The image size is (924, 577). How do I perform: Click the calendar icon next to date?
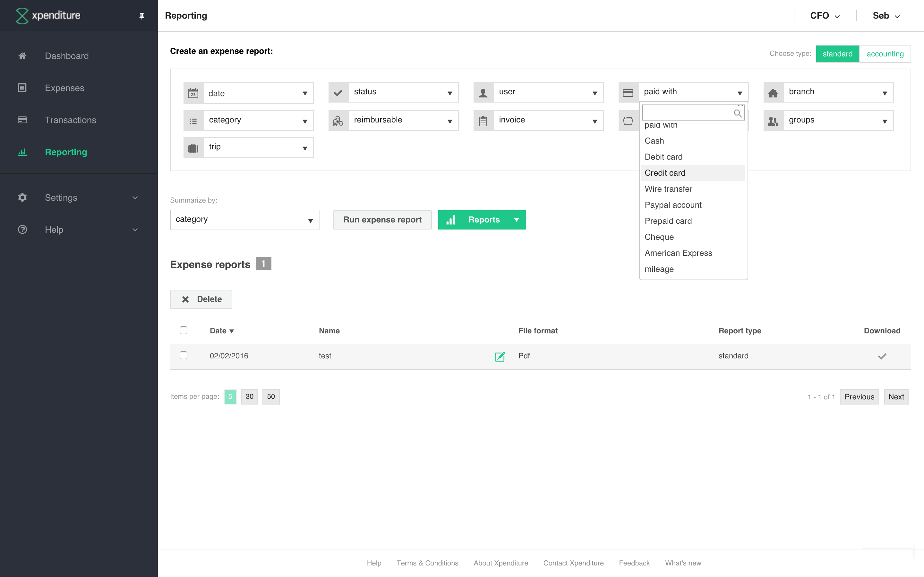coord(193,93)
